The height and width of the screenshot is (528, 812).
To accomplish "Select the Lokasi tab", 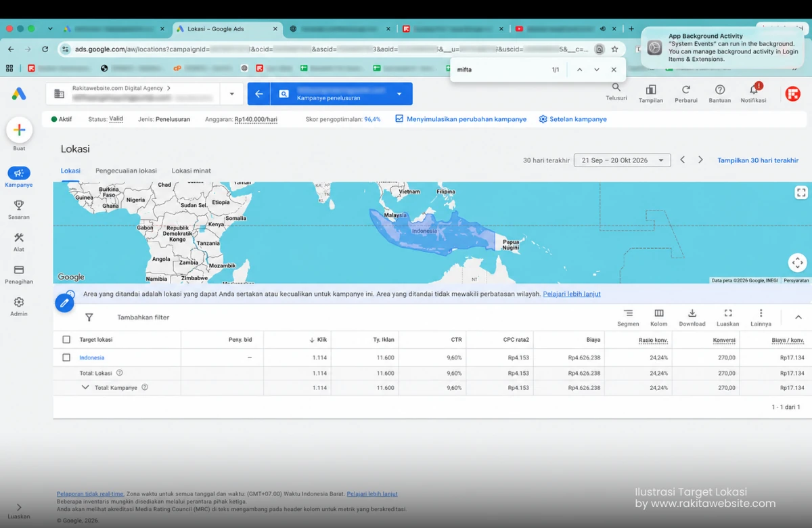I will 70,171.
